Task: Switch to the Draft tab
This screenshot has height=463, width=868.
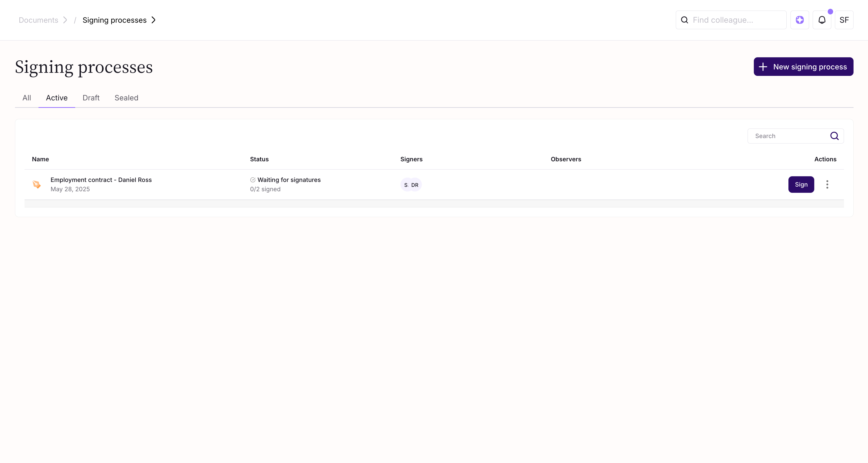Action: [x=91, y=98]
